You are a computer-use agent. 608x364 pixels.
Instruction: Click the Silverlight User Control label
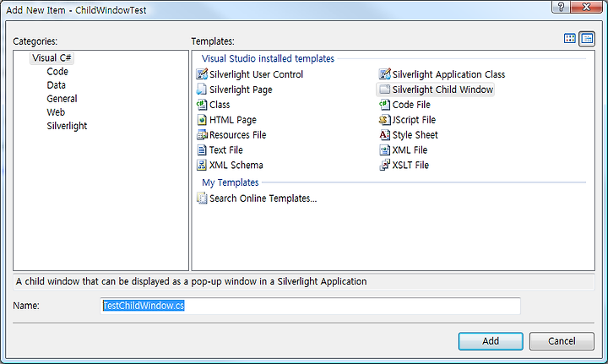click(x=257, y=74)
